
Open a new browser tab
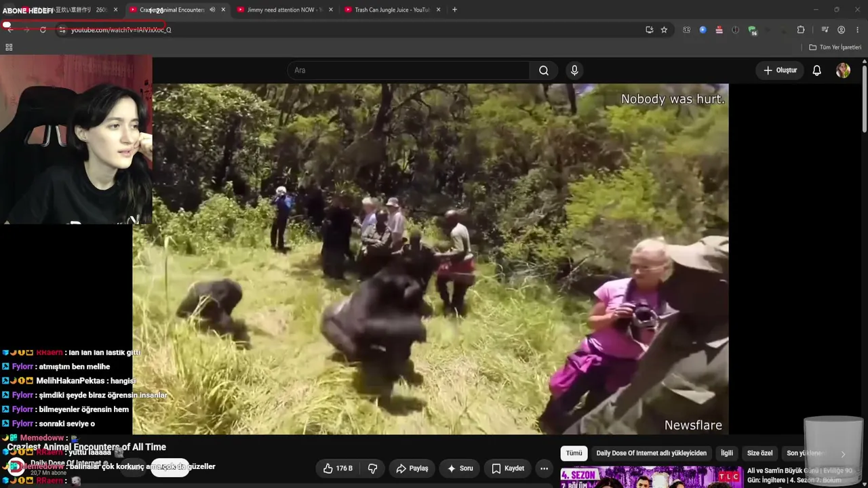(x=454, y=10)
